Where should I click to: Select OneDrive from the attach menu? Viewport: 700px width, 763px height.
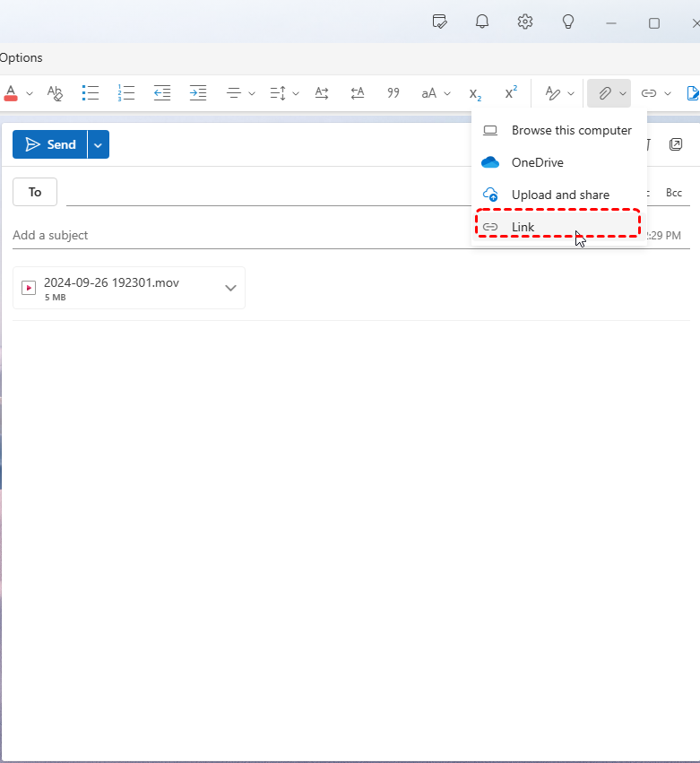(537, 162)
